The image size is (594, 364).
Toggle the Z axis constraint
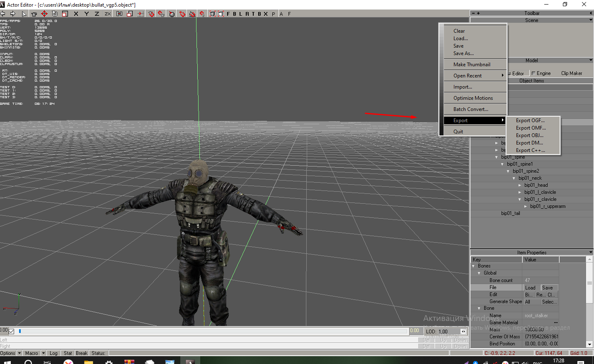pyautogui.click(x=97, y=14)
